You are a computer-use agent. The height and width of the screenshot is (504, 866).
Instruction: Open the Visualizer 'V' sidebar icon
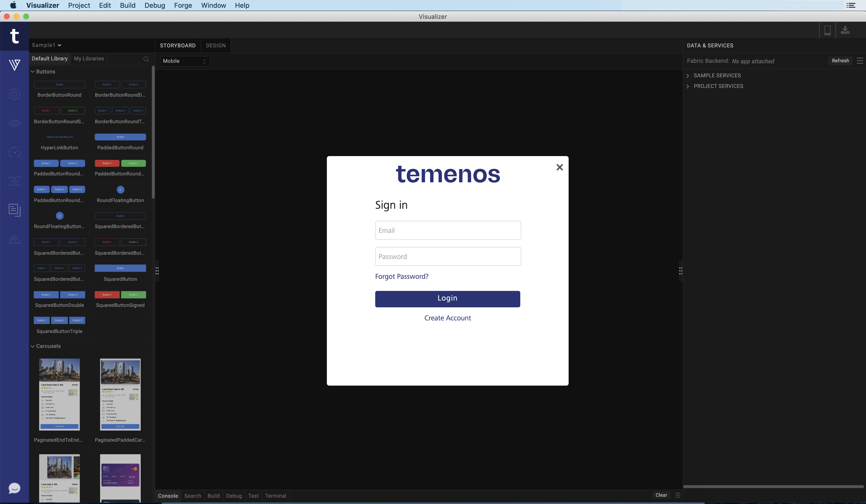(x=15, y=65)
